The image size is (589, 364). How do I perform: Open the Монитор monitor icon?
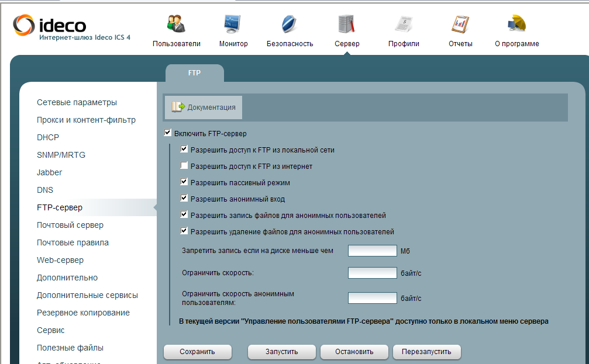click(233, 24)
